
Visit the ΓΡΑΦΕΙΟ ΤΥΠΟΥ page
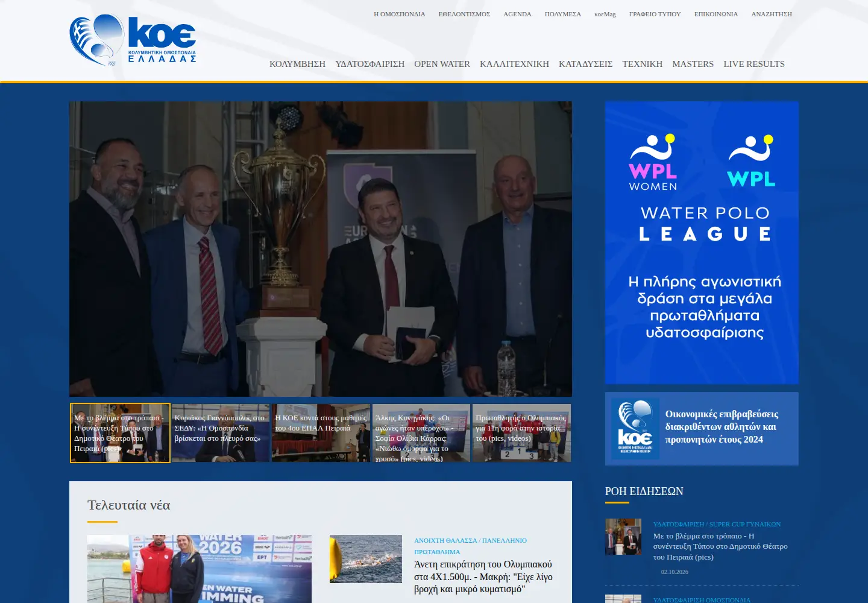click(x=655, y=14)
